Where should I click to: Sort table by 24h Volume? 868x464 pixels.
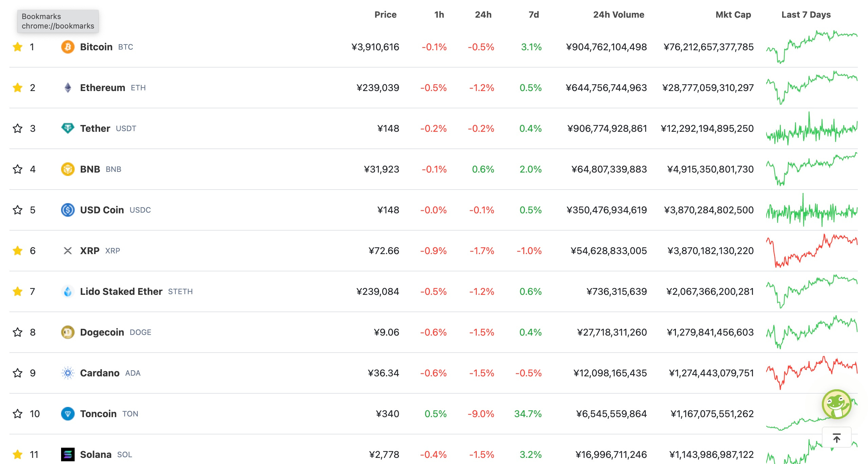click(x=619, y=15)
